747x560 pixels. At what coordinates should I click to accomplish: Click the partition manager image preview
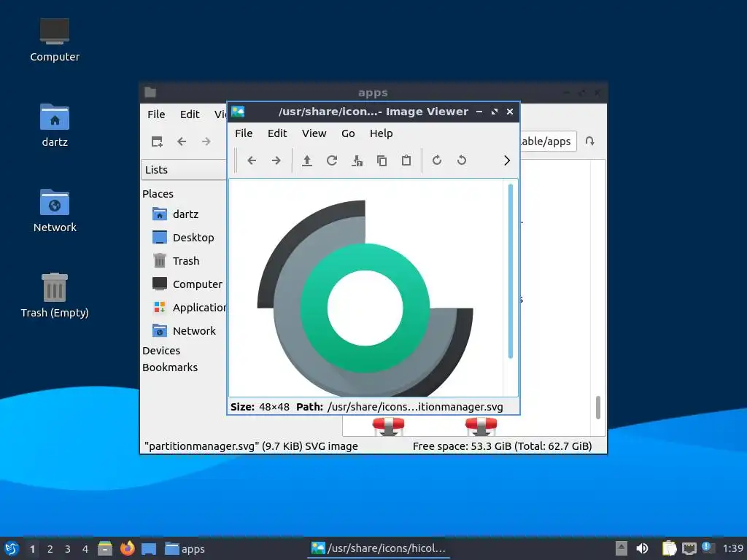pyautogui.click(x=365, y=297)
